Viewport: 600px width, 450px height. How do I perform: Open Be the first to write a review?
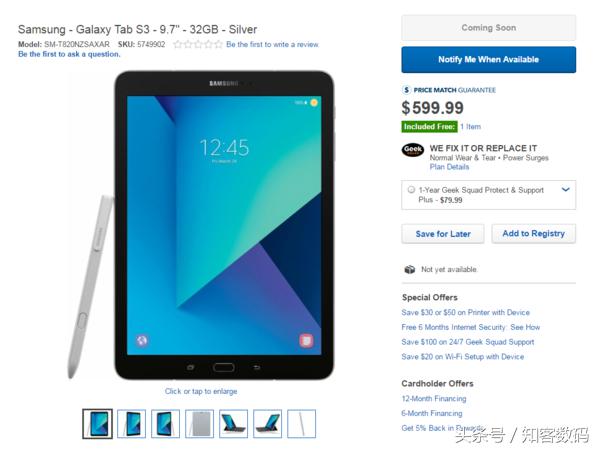272,44
